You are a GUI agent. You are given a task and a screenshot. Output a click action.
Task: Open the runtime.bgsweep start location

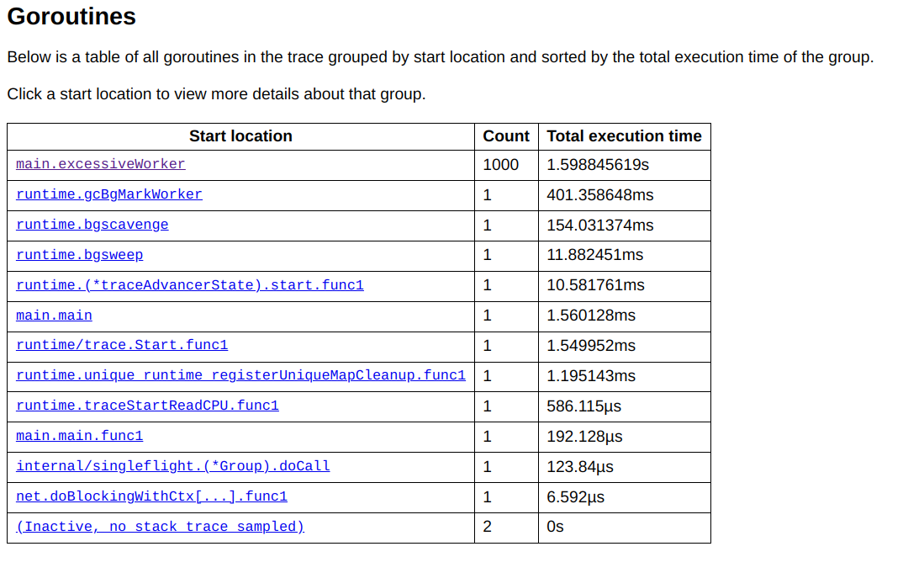79,255
